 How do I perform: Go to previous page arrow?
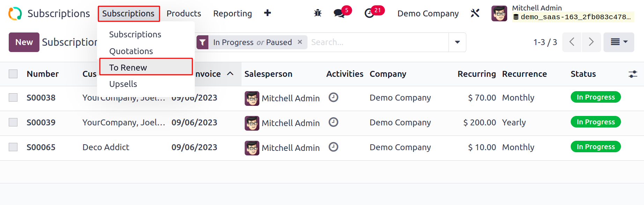point(572,42)
